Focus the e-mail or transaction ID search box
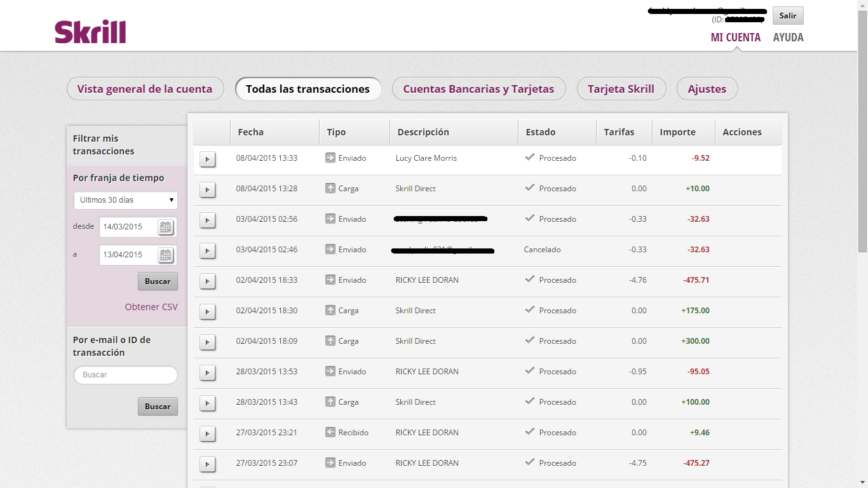The height and width of the screenshot is (488, 868). tap(126, 375)
